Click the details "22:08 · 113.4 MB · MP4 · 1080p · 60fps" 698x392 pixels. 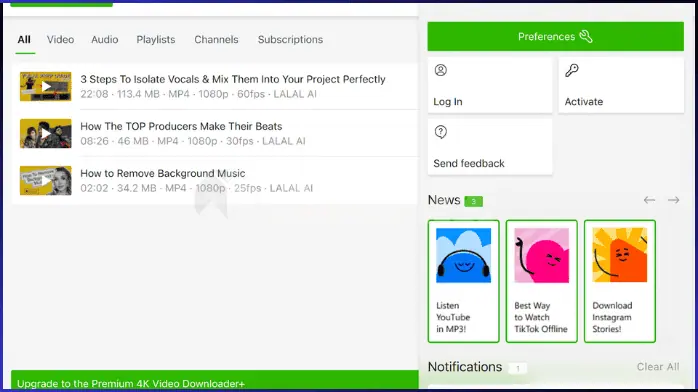pyautogui.click(x=173, y=94)
